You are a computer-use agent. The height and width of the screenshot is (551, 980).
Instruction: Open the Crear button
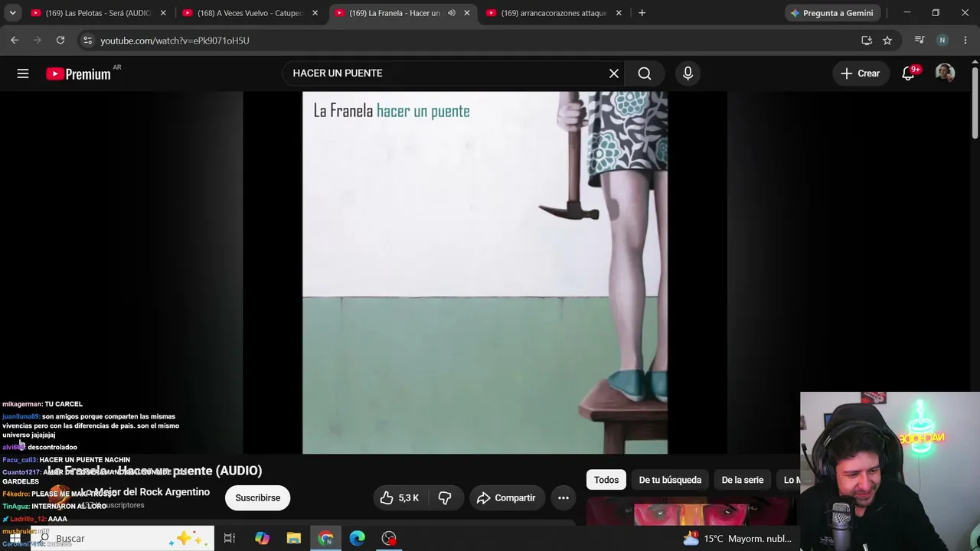coord(860,73)
